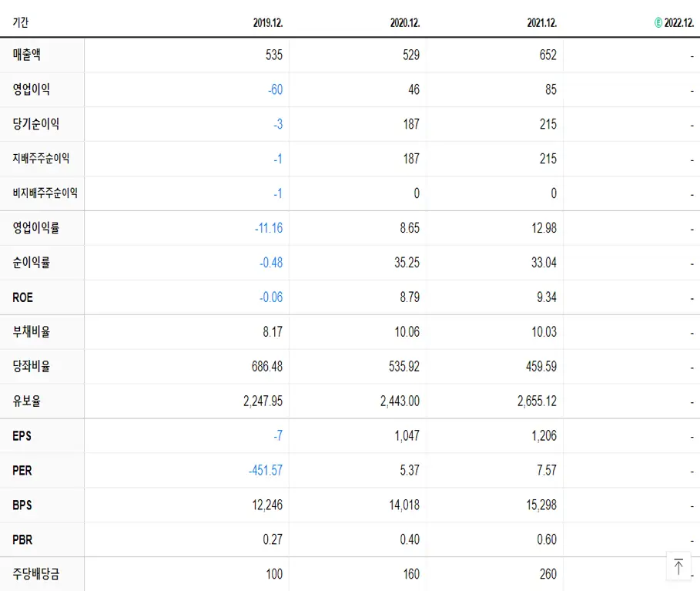700x591 pixels.
Task: Click the 매출액 value 535
Action: (x=274, y=55)
